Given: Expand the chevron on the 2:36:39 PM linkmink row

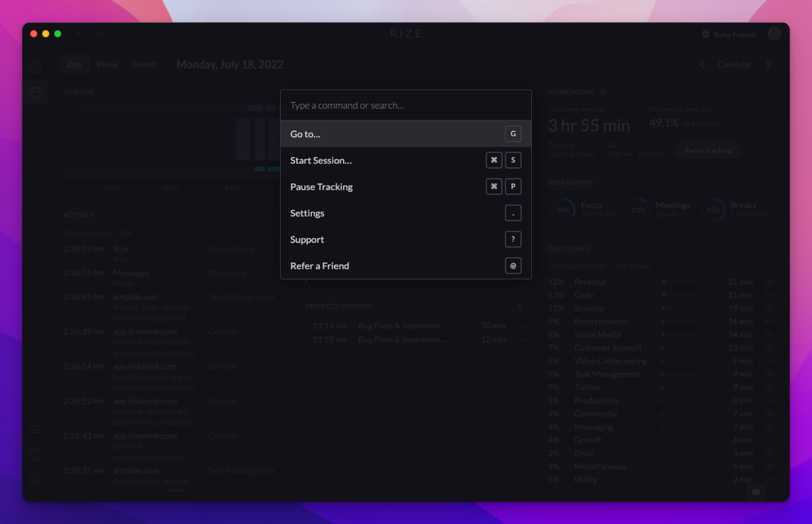Looking at the screenshot, I should tap(202, 332).
